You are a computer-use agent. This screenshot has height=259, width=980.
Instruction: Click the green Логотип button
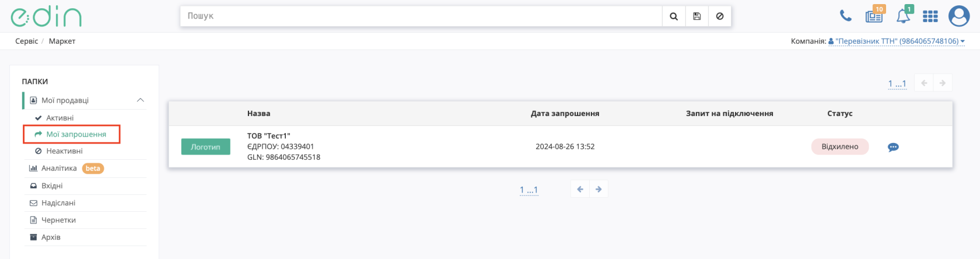(206, 147)
